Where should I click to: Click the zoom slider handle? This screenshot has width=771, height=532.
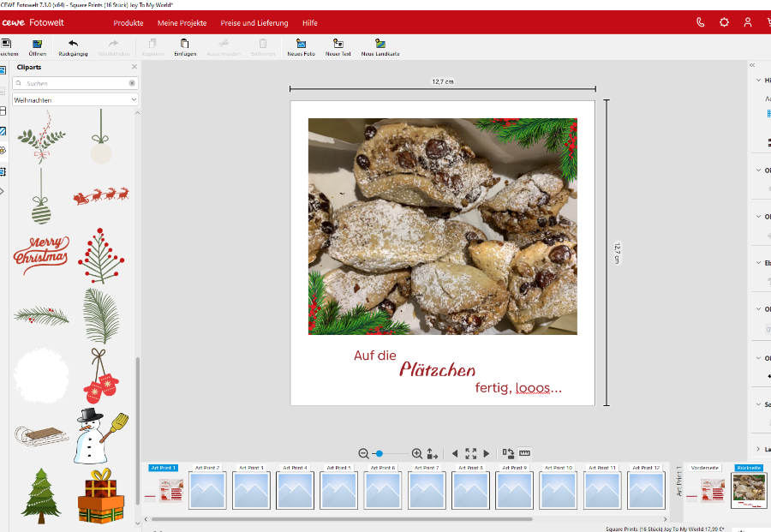coord(379,453)
